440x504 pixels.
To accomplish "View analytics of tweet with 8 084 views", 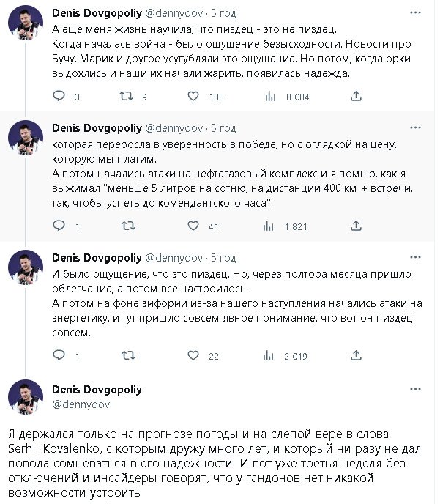I will [x=269, y=96].
